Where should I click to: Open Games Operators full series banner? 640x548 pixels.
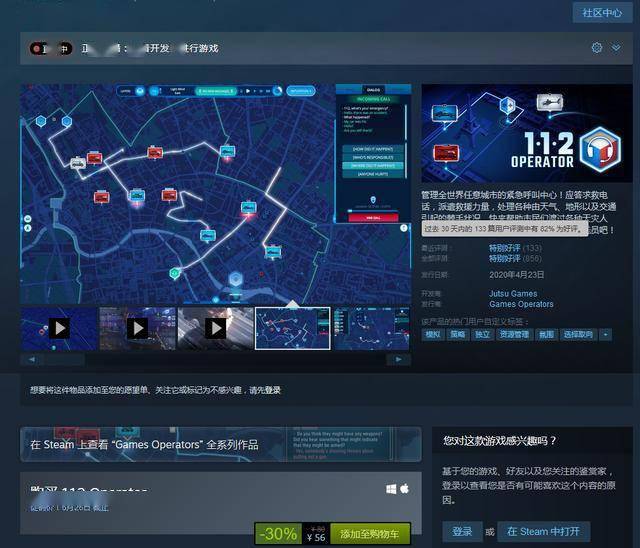221,444
